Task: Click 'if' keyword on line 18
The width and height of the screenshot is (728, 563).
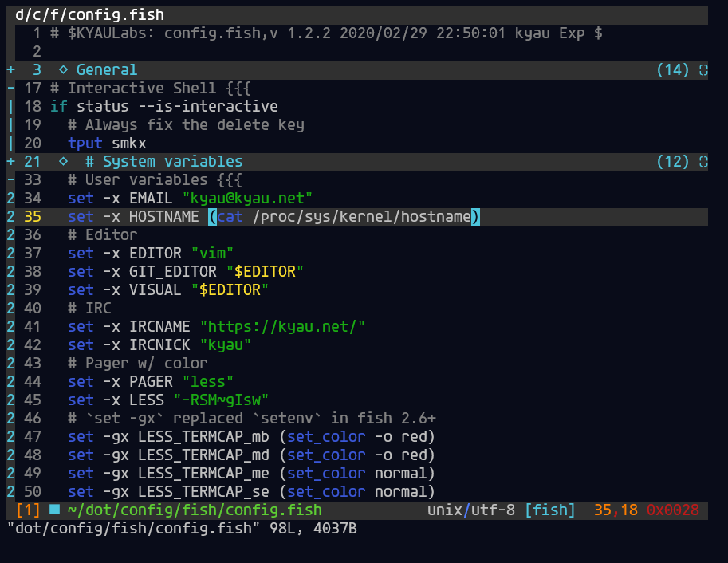Action: [x=59, y=106]
